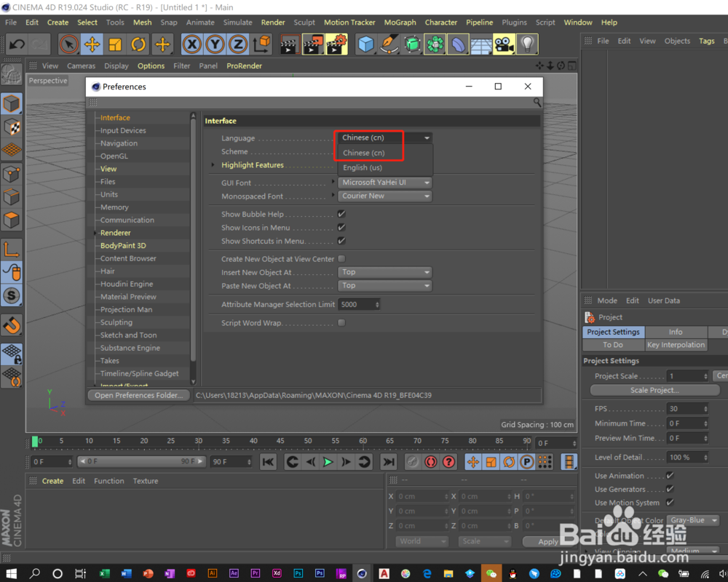728x582 pixels.
Task: Click the timeline preview range slider
Action: tap(142, 461)
